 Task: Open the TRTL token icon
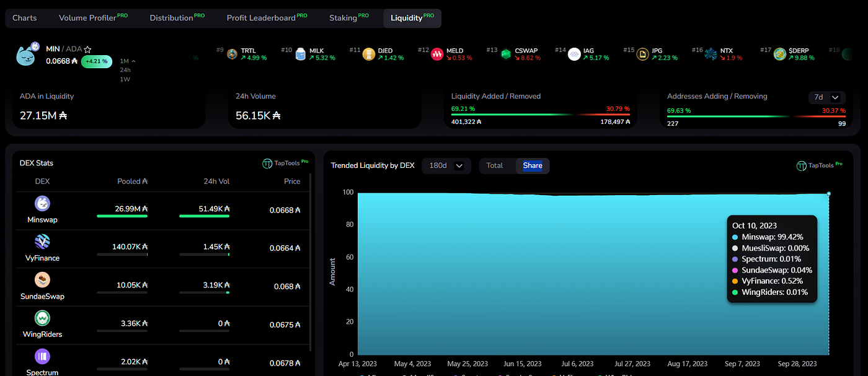tap(232, 54)
